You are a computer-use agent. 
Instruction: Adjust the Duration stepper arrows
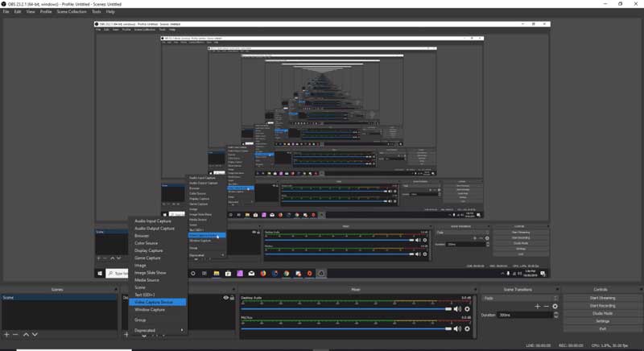(x=556, y=315)
